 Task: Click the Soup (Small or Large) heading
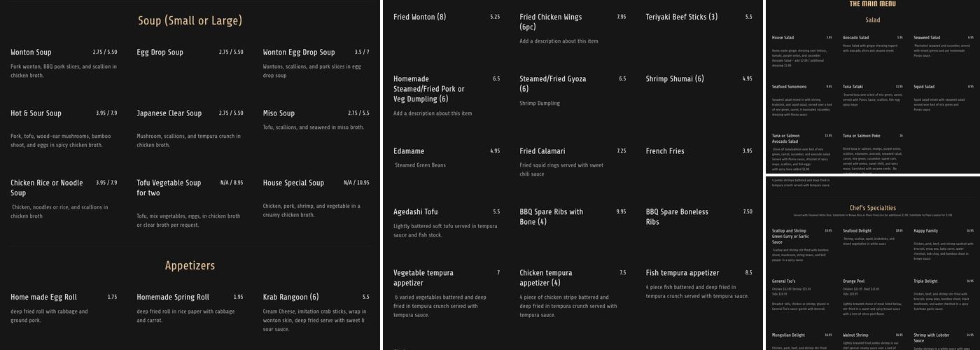tap(190, 21)
